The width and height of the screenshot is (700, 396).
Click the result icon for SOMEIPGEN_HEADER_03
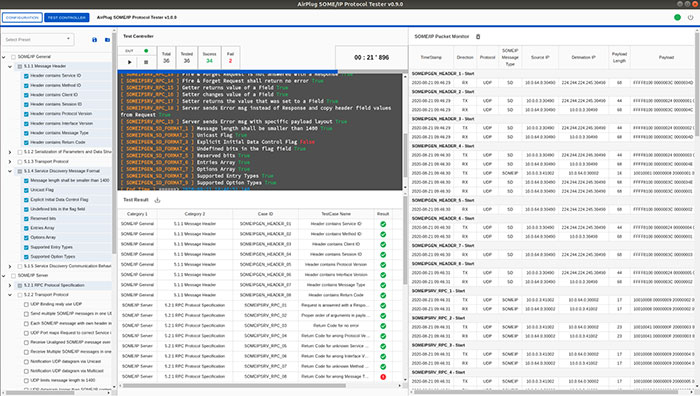coord(383,245)
